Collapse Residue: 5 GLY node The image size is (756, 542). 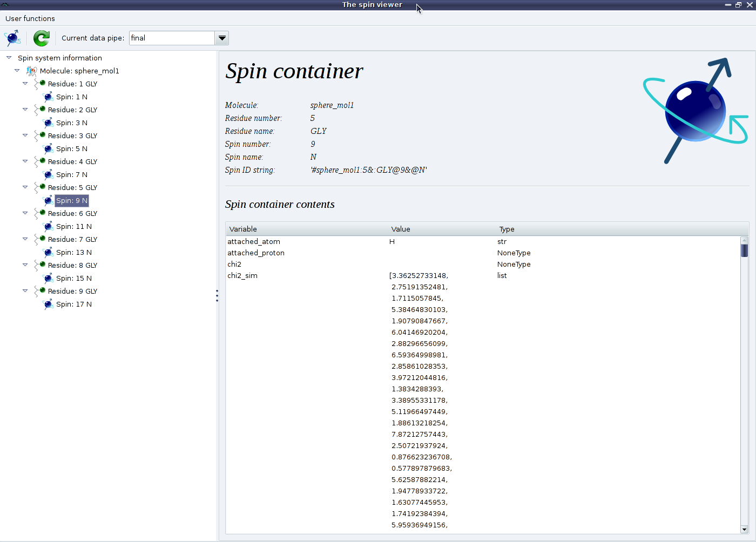click(25, 187)
